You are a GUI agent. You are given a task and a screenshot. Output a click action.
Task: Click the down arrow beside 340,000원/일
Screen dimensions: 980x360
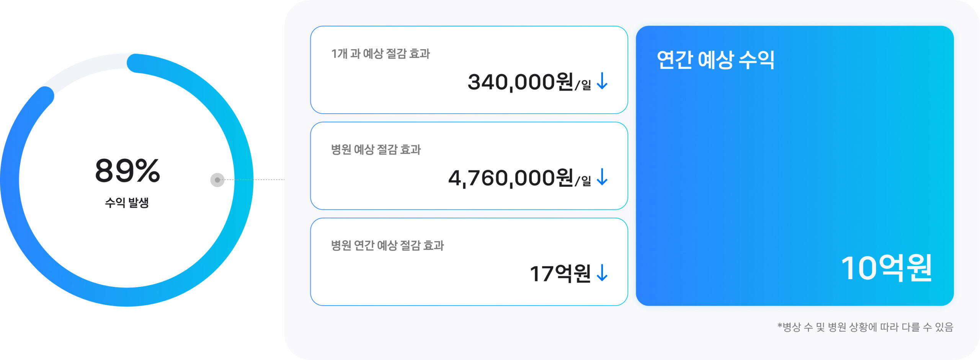point(602,81)
